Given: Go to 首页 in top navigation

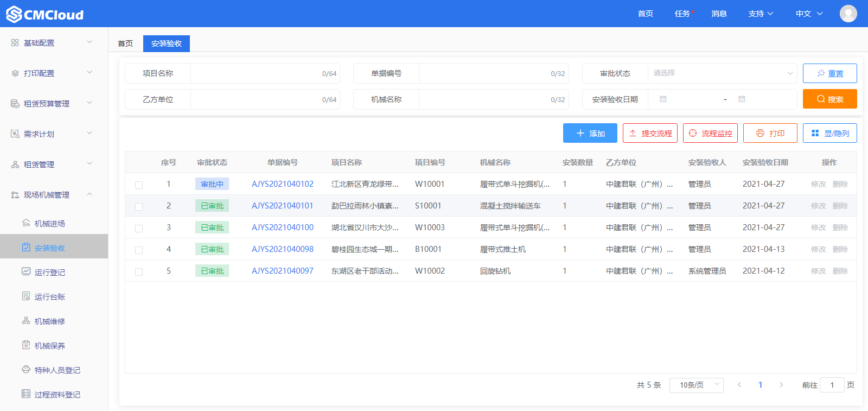Looking at the screenshot, I should pos(646,14).
